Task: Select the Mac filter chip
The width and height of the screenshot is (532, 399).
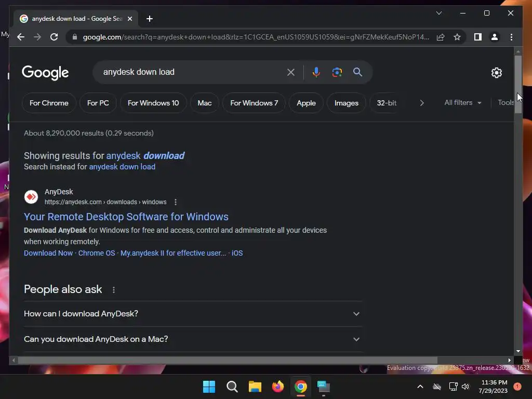Action: (205, 103)
